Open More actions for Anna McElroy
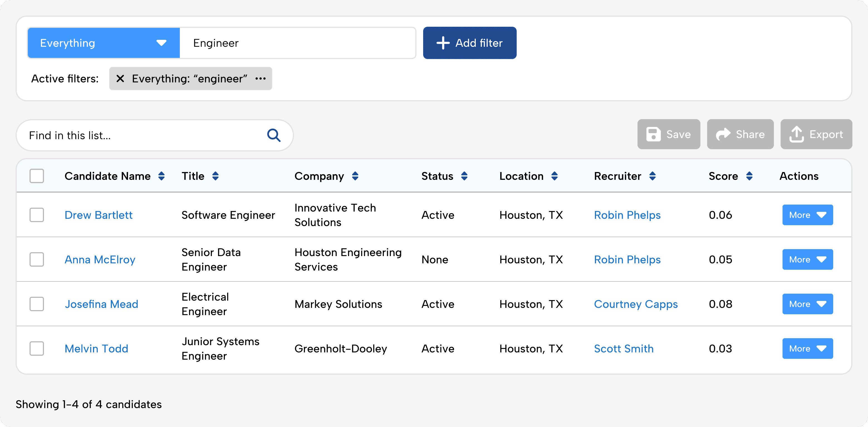The width and height of the screenshot is (868, 427). (807, 259)
